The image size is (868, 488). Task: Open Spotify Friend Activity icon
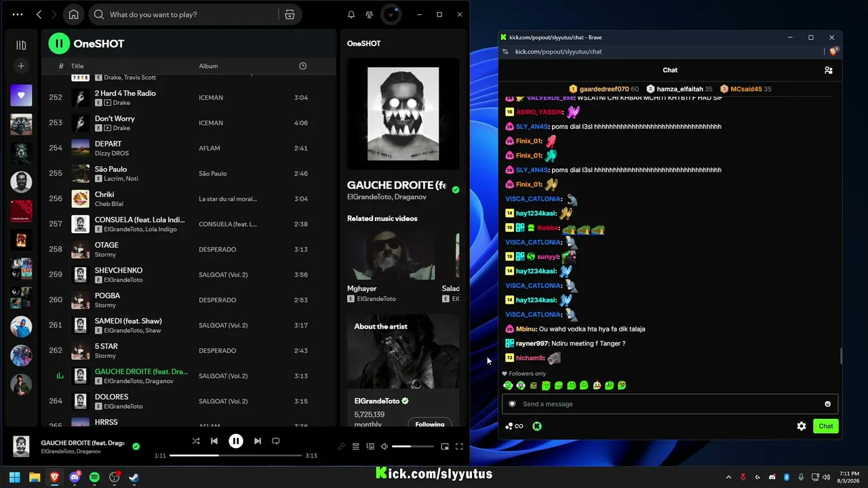click(x=369, y=14)
